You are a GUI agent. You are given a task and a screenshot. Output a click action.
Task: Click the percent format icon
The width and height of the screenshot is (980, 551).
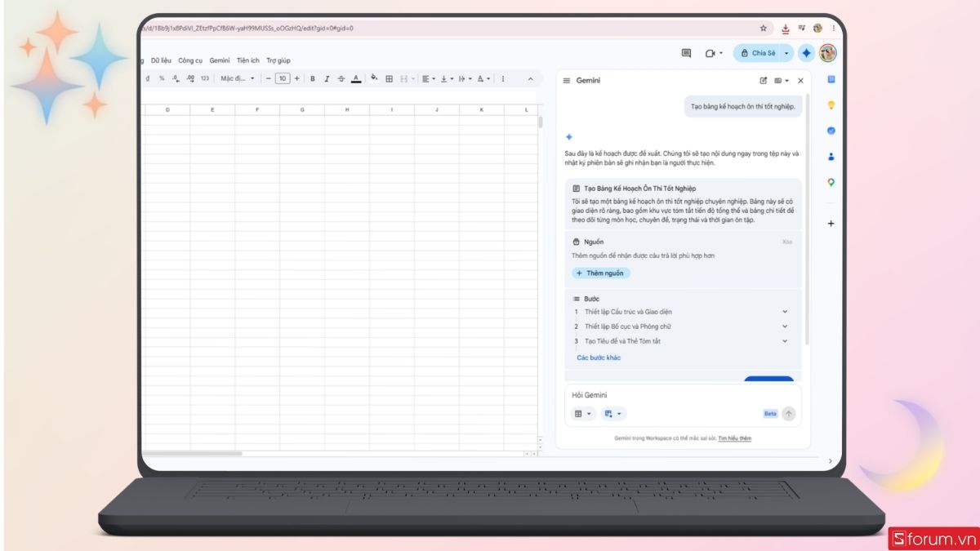click(162, 78)
